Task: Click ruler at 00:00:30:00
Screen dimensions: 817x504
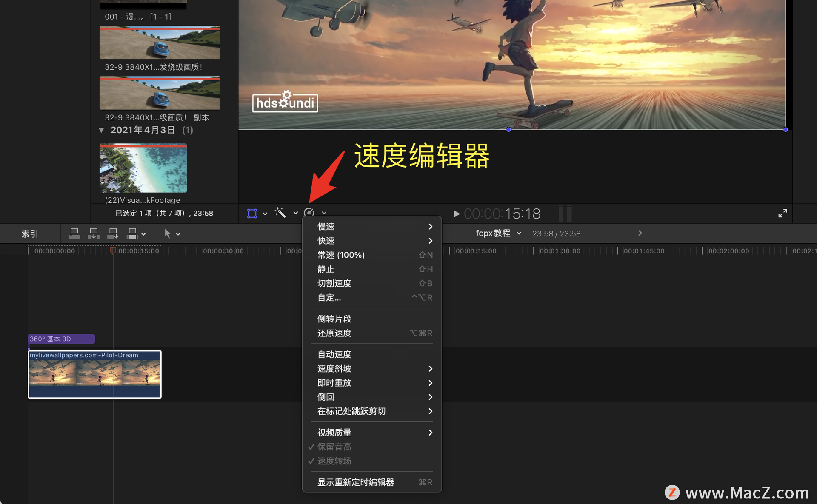Action: [x=223, y=251]
